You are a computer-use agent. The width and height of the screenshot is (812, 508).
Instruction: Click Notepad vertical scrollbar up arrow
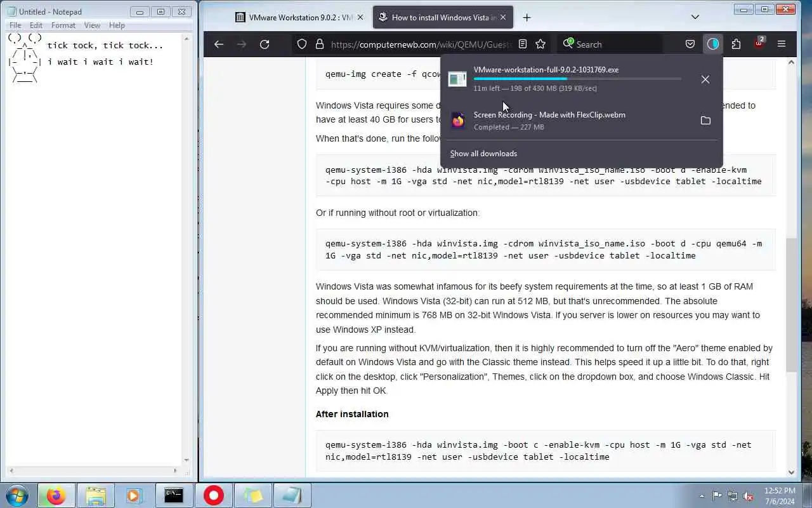(x=187, y=39)
